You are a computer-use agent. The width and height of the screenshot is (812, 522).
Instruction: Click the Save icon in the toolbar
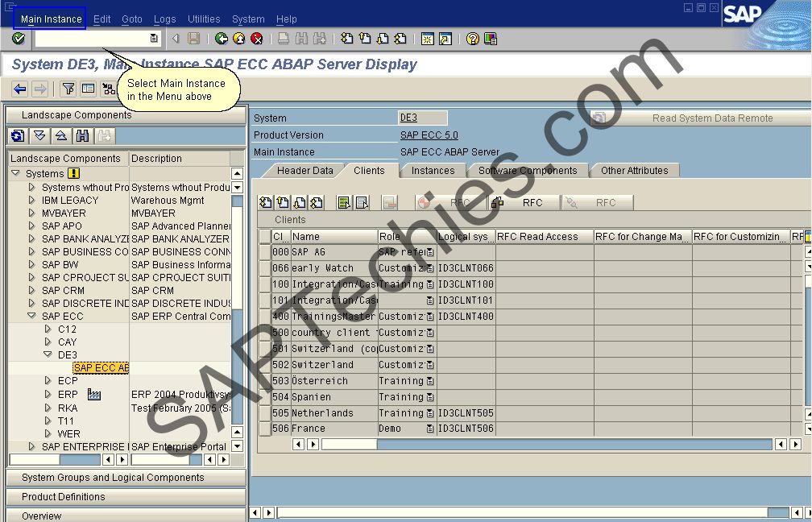pyautogui.click(x=193, y=38)
